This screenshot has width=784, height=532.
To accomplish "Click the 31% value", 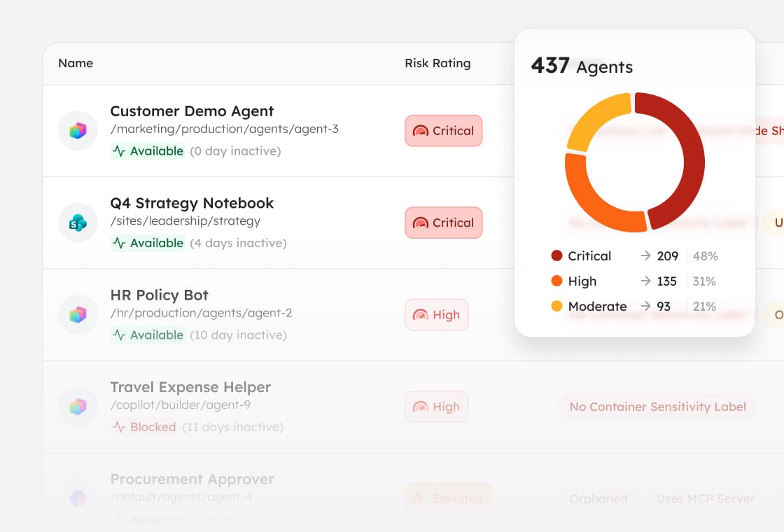I will (x=704, y=281).
